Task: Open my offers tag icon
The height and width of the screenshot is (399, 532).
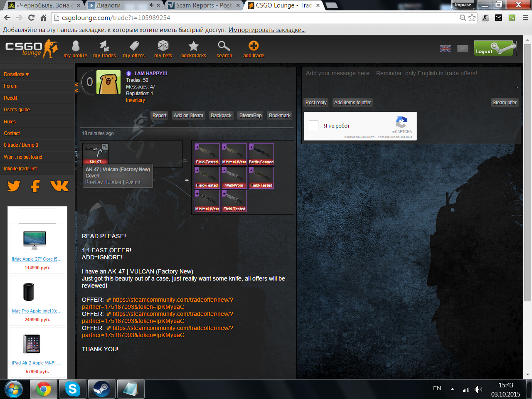Action: pos(134,46)
